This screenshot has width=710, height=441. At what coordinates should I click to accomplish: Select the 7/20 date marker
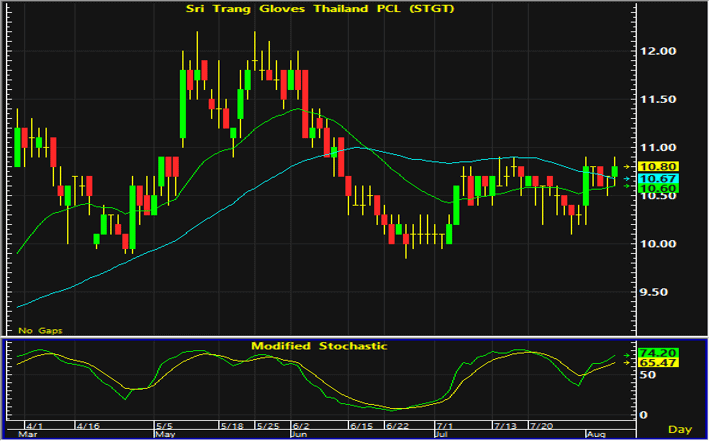[542, 426]
